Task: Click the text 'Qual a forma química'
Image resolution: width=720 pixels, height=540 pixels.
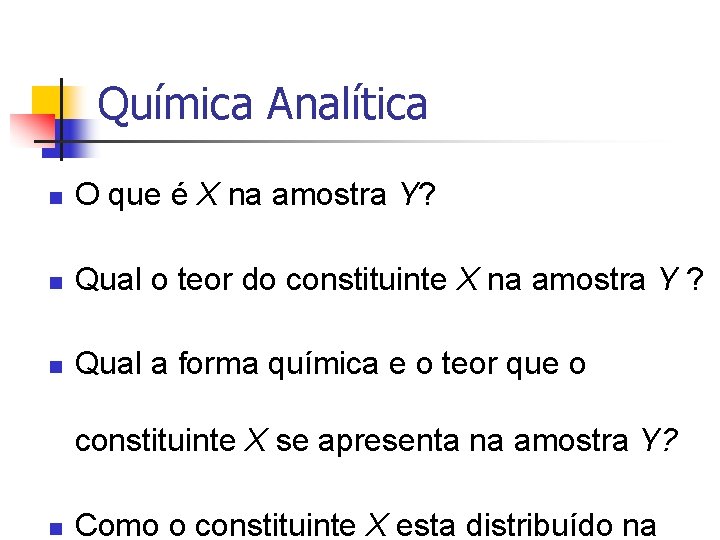Action: click(226, 364)
